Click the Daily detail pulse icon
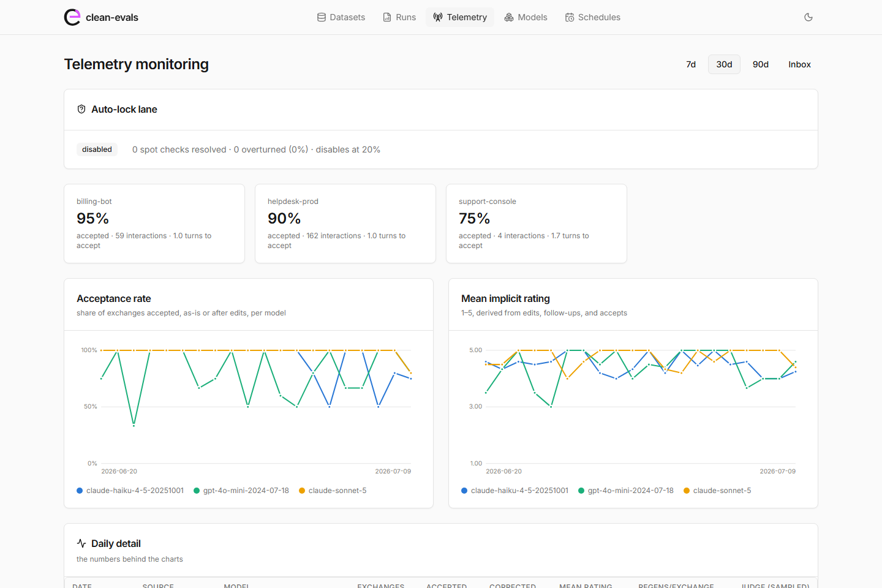Viewport: 882px width, 588px height. tap(81, 543)
